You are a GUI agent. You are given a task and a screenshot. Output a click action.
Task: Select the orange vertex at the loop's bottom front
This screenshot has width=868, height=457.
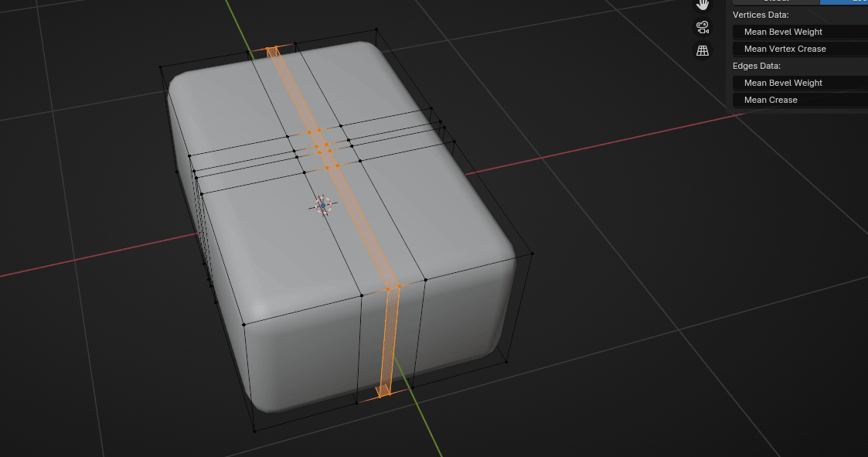click(x=383, y=395)
